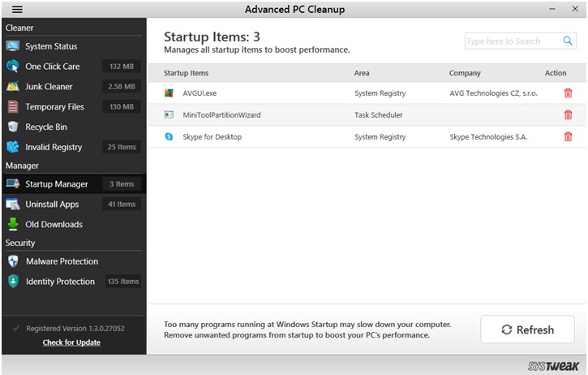Go to One Click Care

point(52,67)
